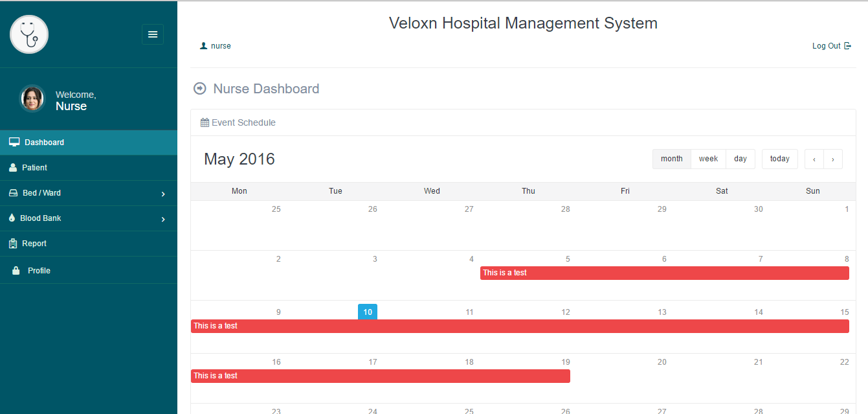The height and width of the screenshot is (414, 868).
Task: Click the Patient person icon
Action: pos(13,167)
